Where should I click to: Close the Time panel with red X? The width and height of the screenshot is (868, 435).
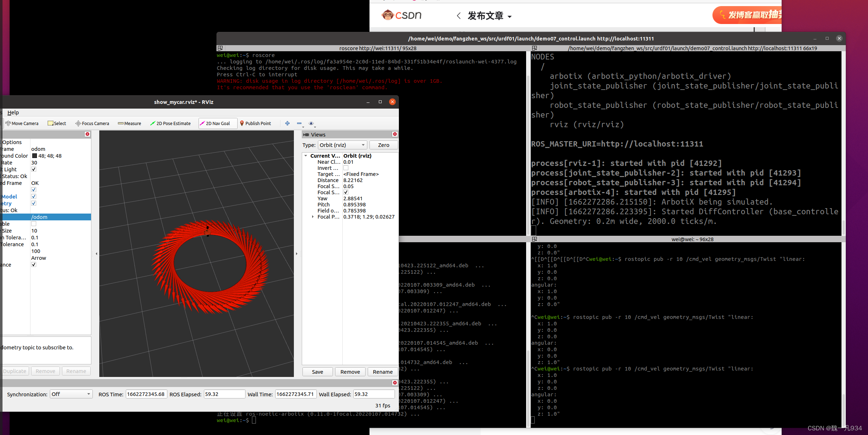pos(395,383)
